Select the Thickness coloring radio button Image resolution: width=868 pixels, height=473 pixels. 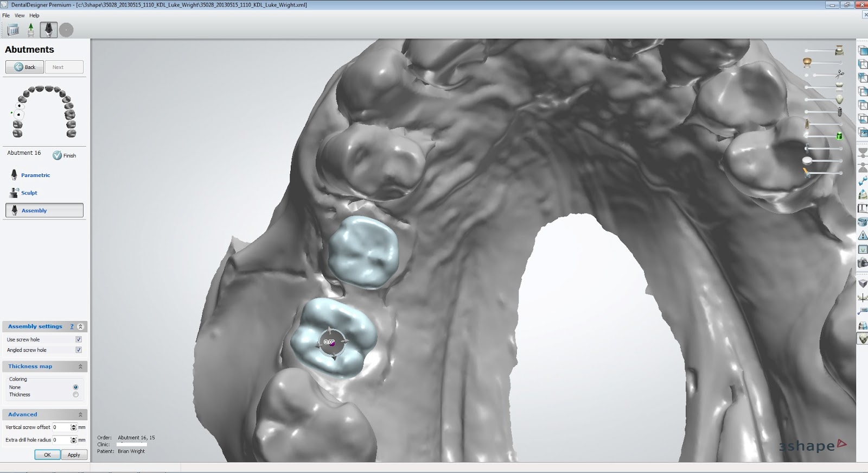(75, 395)
